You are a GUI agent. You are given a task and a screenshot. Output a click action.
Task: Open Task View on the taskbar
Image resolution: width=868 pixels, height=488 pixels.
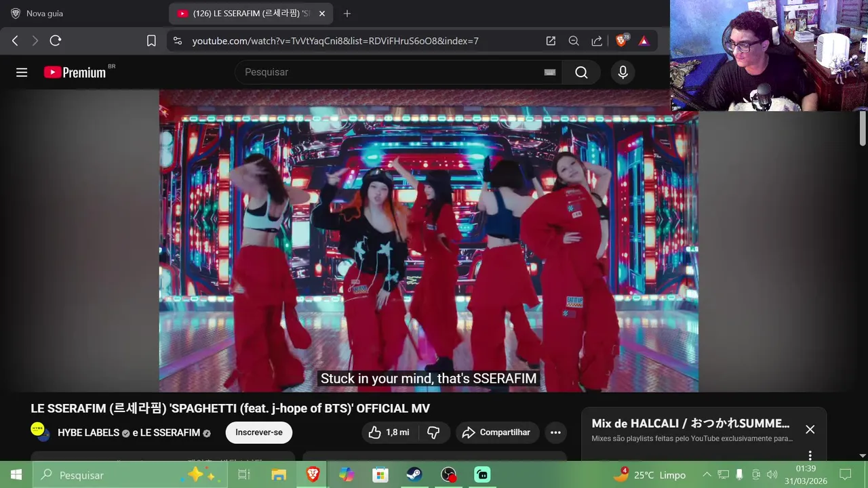coord(244,475)
